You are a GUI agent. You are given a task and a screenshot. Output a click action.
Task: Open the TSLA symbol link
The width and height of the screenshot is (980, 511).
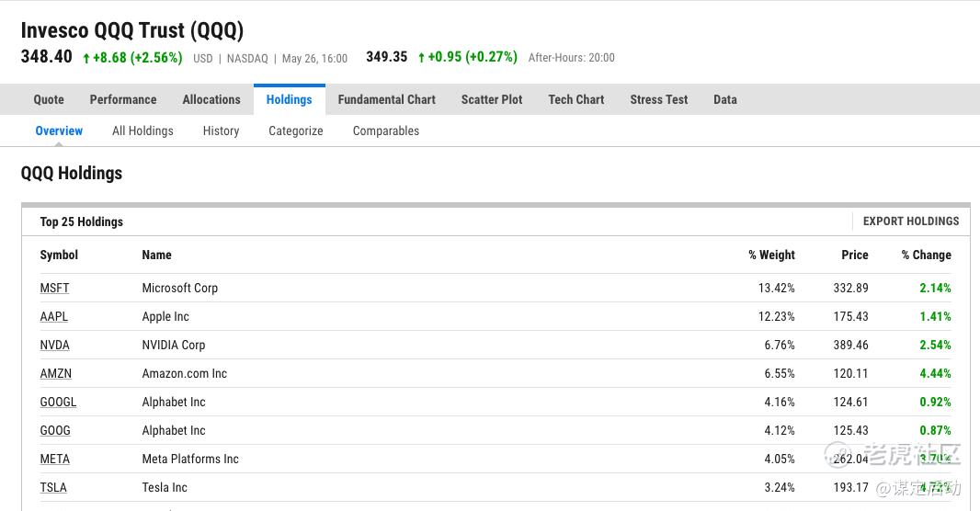(x=53, y=487)
